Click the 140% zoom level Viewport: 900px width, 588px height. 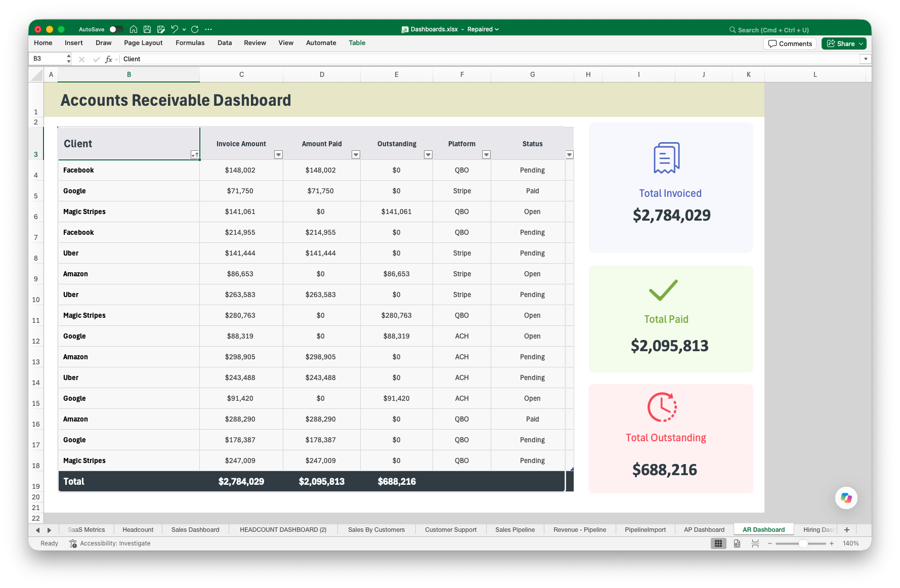pyautogui.click(x=851, y=543)
